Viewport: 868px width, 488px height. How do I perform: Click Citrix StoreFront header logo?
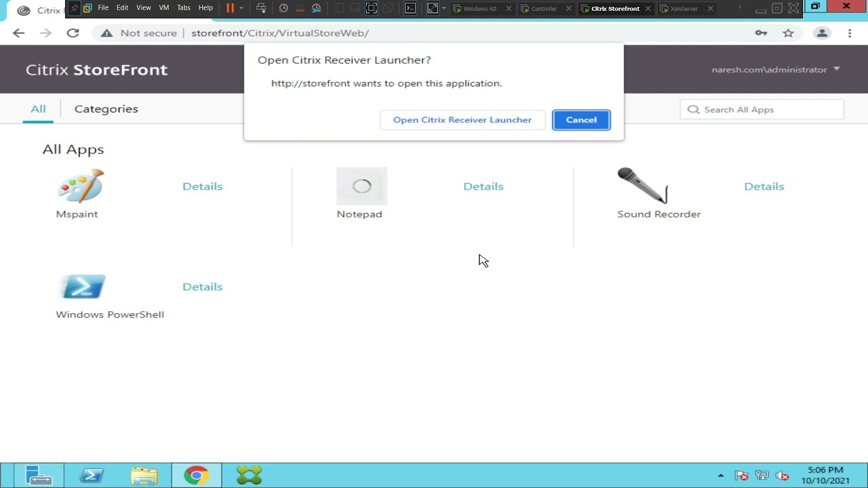click(96, 69)
